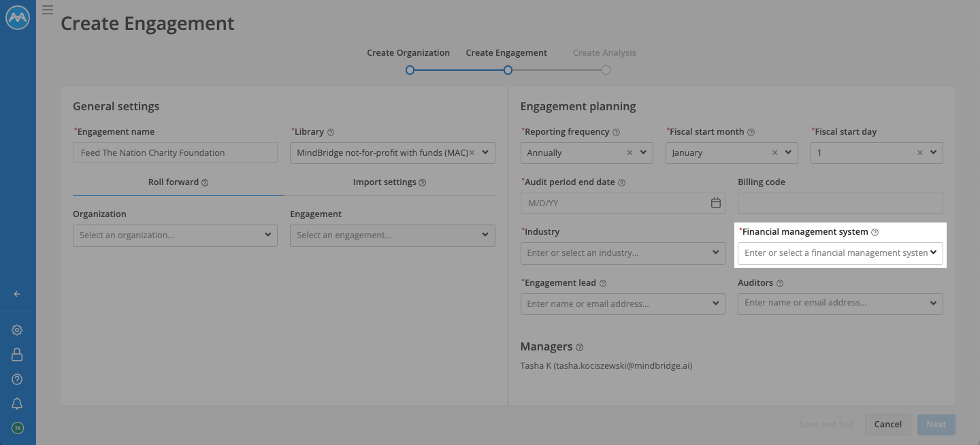Click help icon beside Auditors label
The height and width of the screenshot is (445, 980).
coord(780,283)
